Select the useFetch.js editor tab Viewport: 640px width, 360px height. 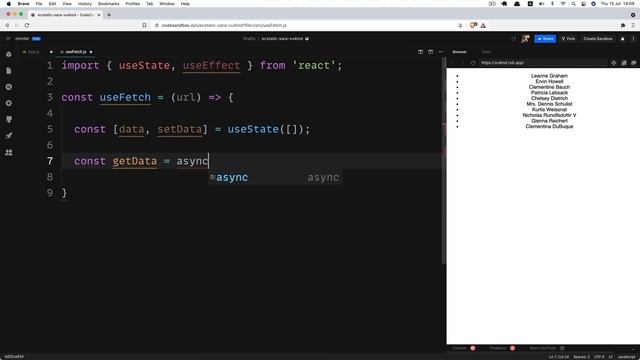pyautogui.click(x=76, y=52)
